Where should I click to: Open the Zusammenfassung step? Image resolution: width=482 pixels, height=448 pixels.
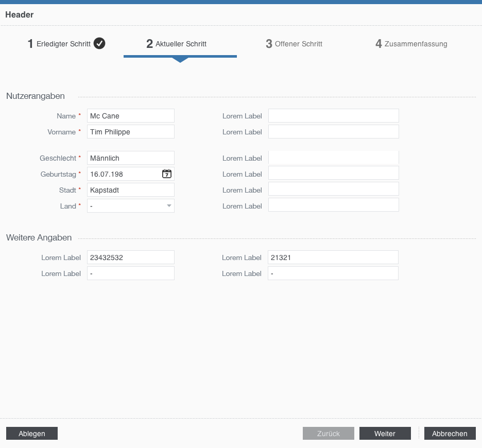pyautogui.click(x=411, y=44)
